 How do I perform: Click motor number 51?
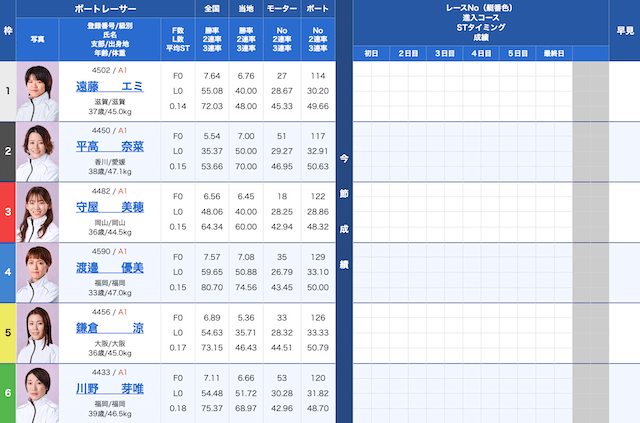282,136
